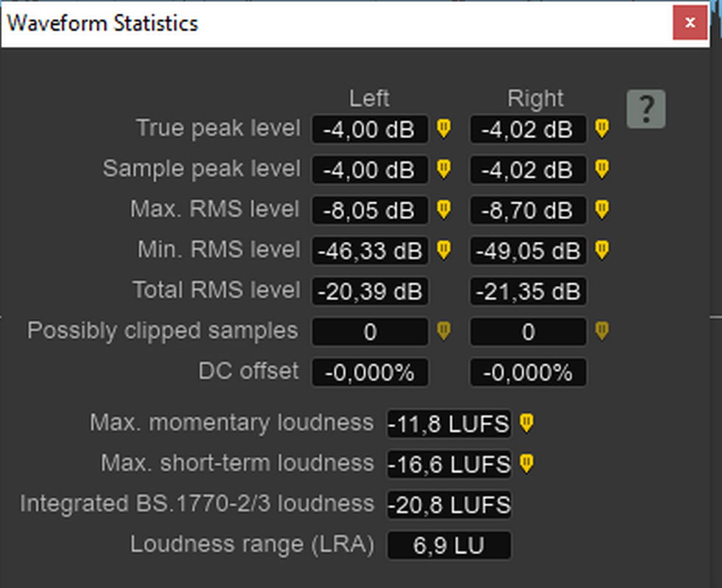Click marker icon beside Max. short-term loudness
The width and height of the screenshot is (722, 588).
[526, 464]
